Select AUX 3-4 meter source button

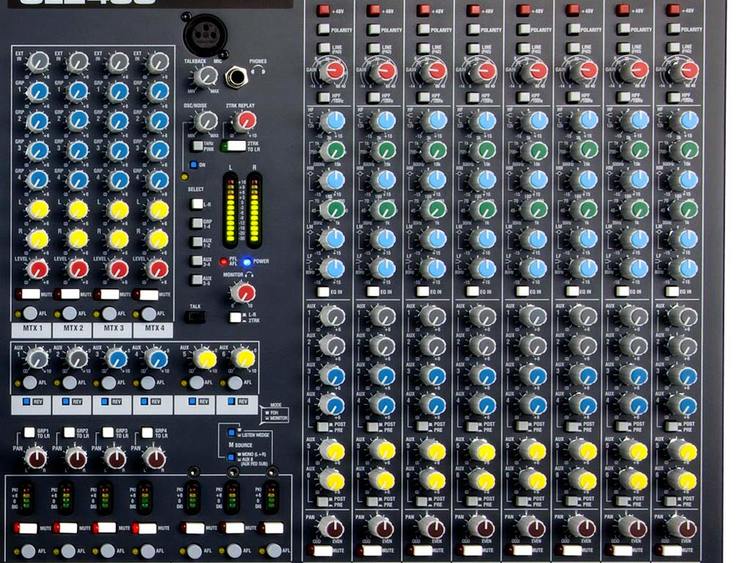197,261
